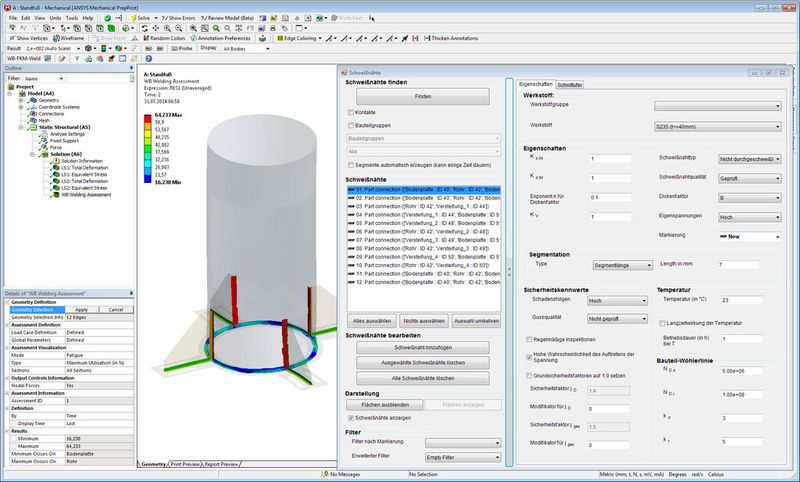This screenshot has width=800, height=482.
Task: Click the zoom in magnifier icon
Action: [x=167, y=28]
